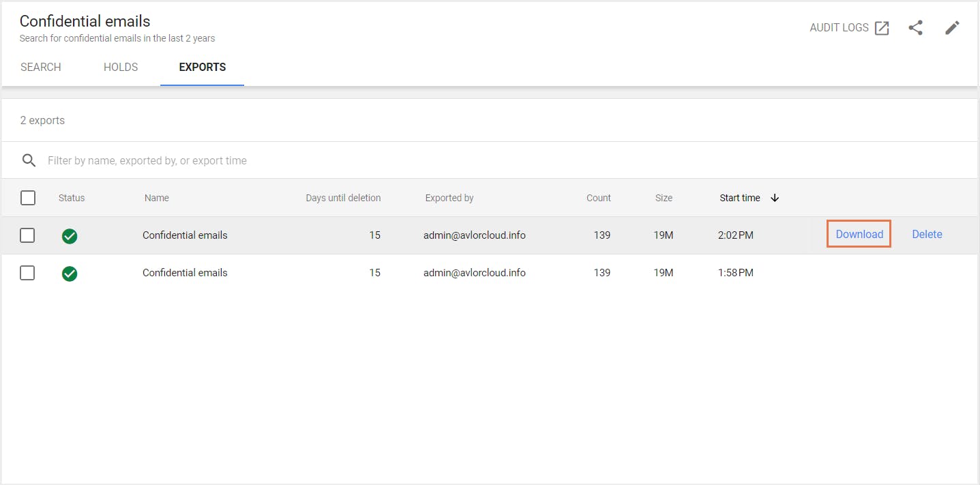Click admin@avlorcloud.info in the 1:58 PM row
Viewport: 980px width, 485px height.
tap(475, 273)
